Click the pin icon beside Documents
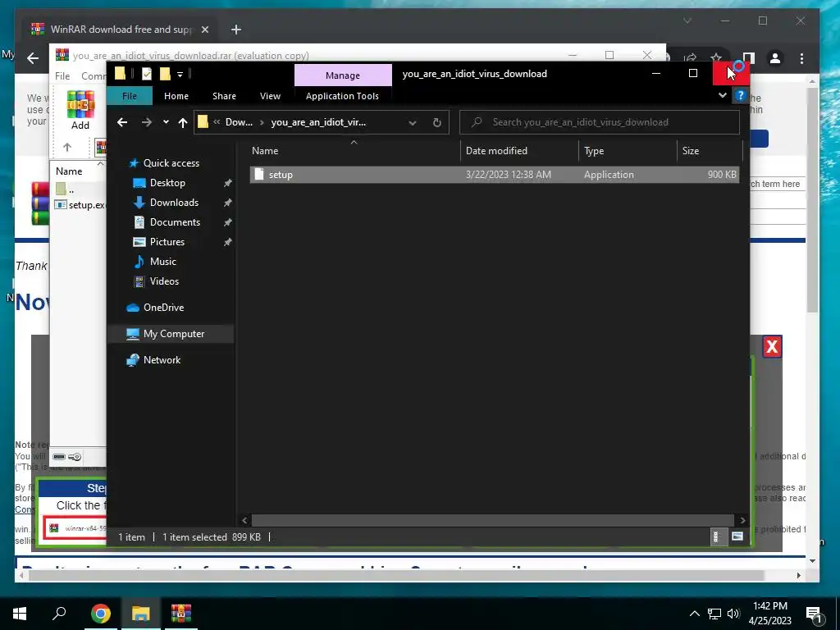 [x=228, y=222]
